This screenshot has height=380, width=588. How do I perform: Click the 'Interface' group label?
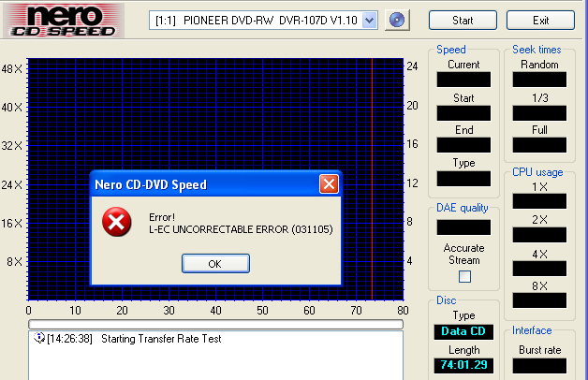tap(532, 330)
